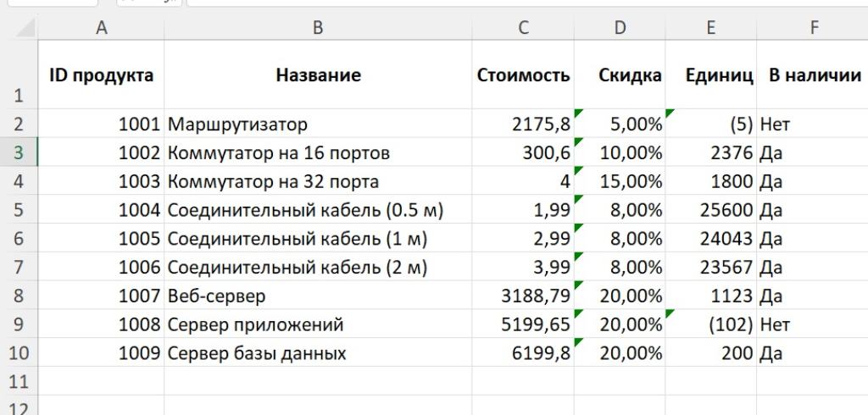Viewport: 868px width, 415px height.
Task: Click column F header
Action: click(x=813, y=28)
